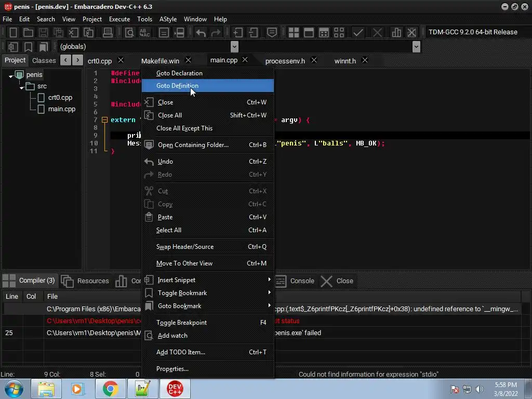
Task: Click the Replace toolbar icon
Action: point(145,32)
